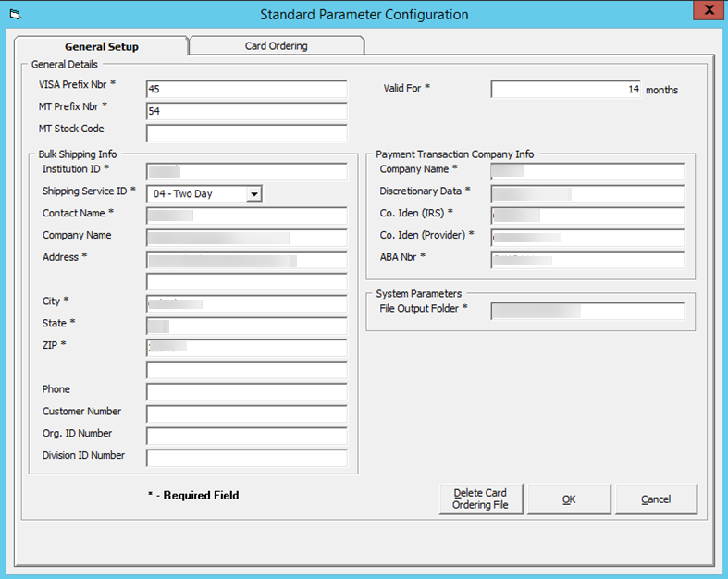728x579 pixels.
Task: Click the Delete Card Ordering File button
Action: 480,499
